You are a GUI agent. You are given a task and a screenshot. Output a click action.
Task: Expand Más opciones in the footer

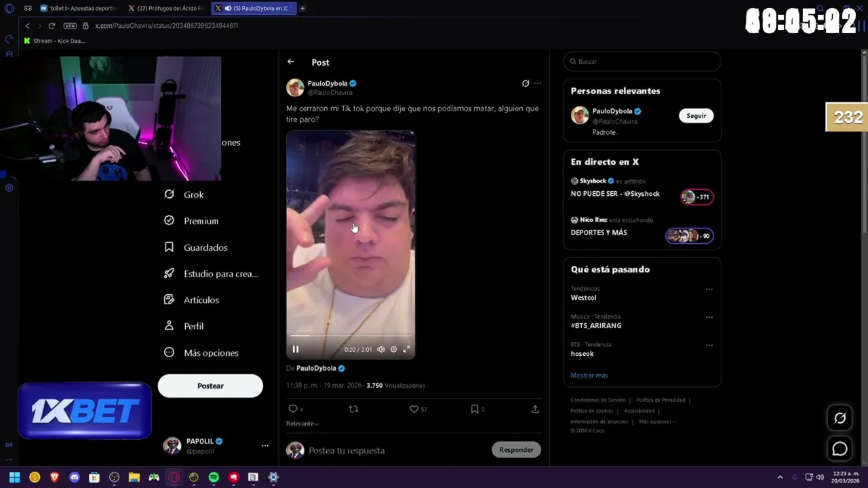656,422
